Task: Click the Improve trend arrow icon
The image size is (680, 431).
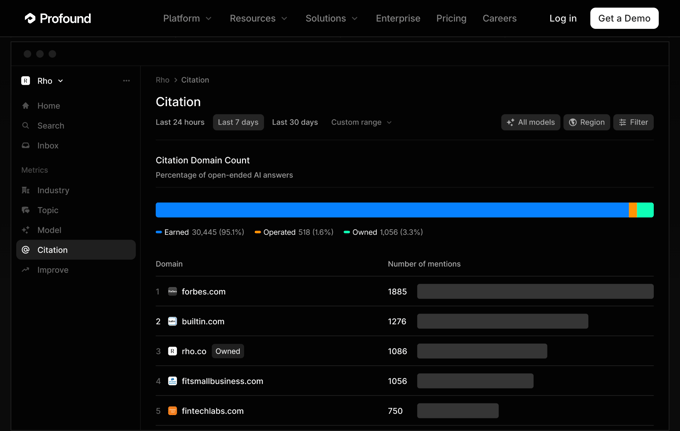Action: tap(26, 270)
